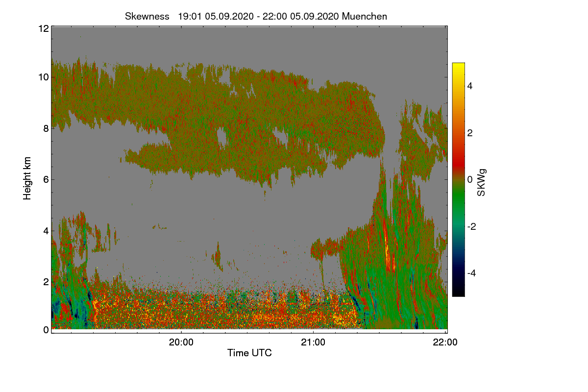Screen dimensions: 588x392
Task: Click the dark bottom of the colorbar
Action: click(458, 289)
